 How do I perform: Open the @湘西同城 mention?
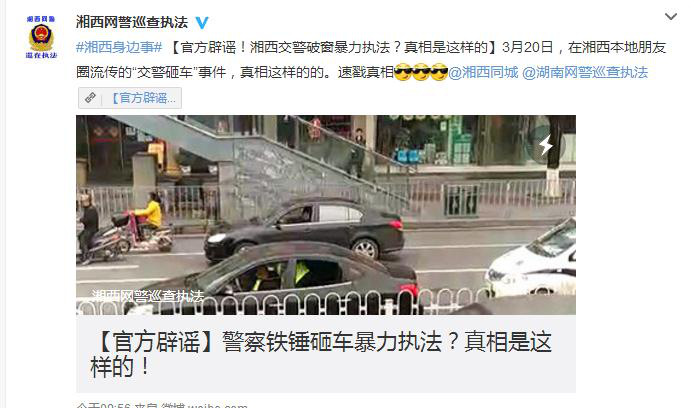pyautogui.click(x=483, y=72)
